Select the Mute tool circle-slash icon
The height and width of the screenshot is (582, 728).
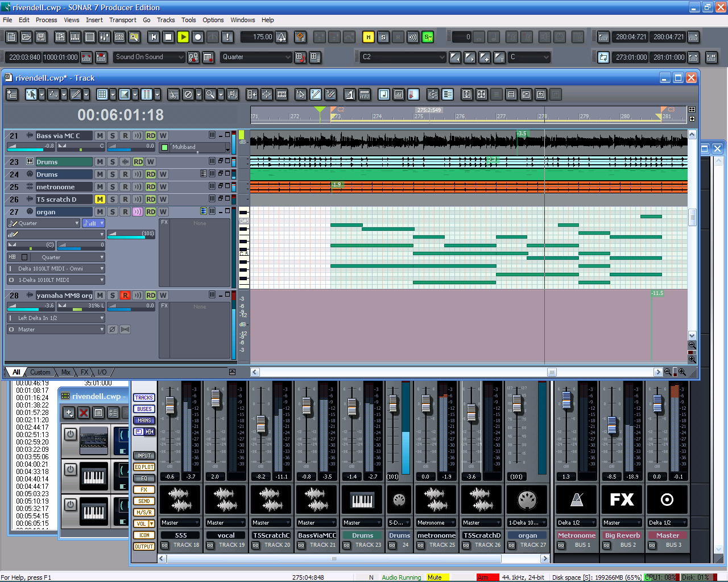[188, 94]
